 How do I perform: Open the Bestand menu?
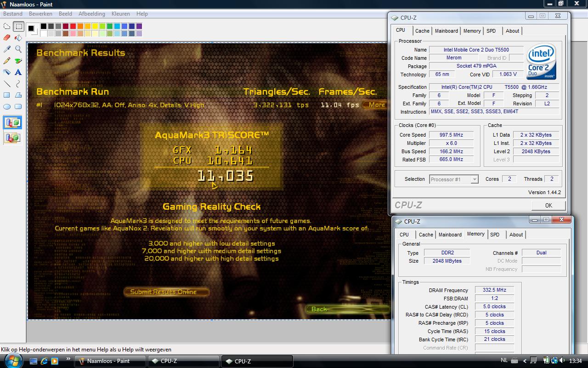[x=13, y=14]
